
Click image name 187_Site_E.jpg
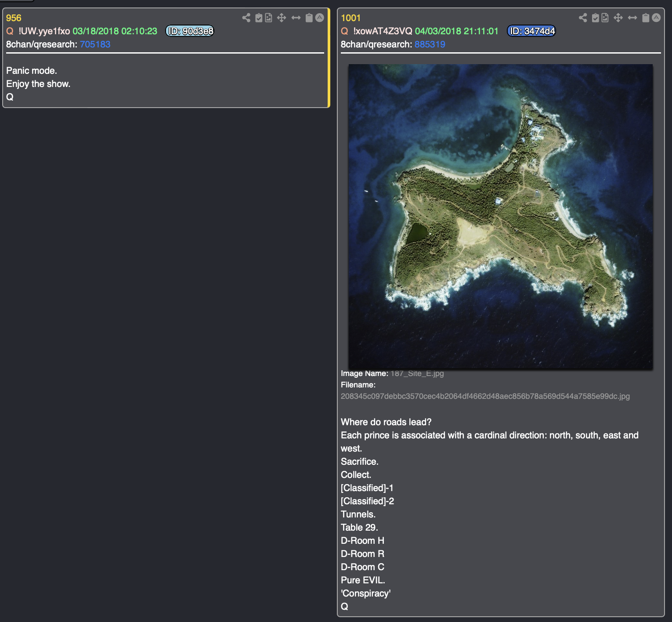pos(417,373)
